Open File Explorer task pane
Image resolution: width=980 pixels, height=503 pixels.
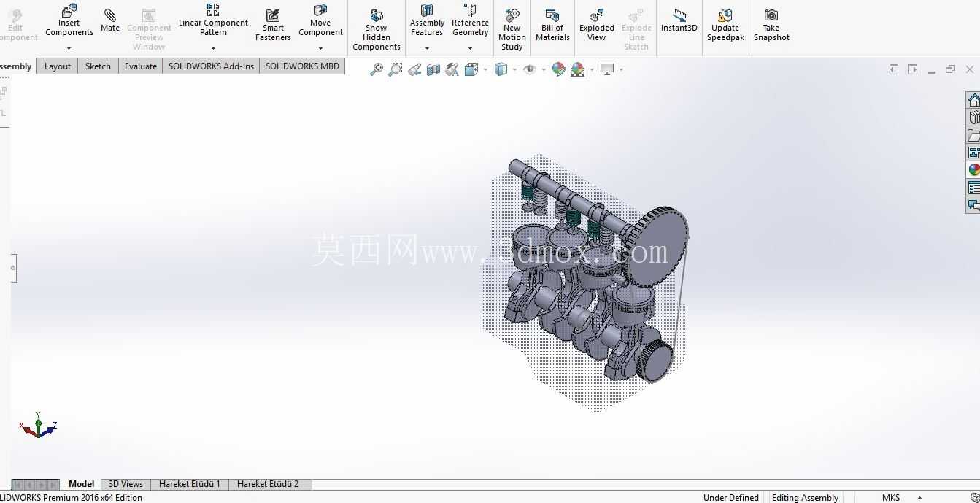coord(973,135)
